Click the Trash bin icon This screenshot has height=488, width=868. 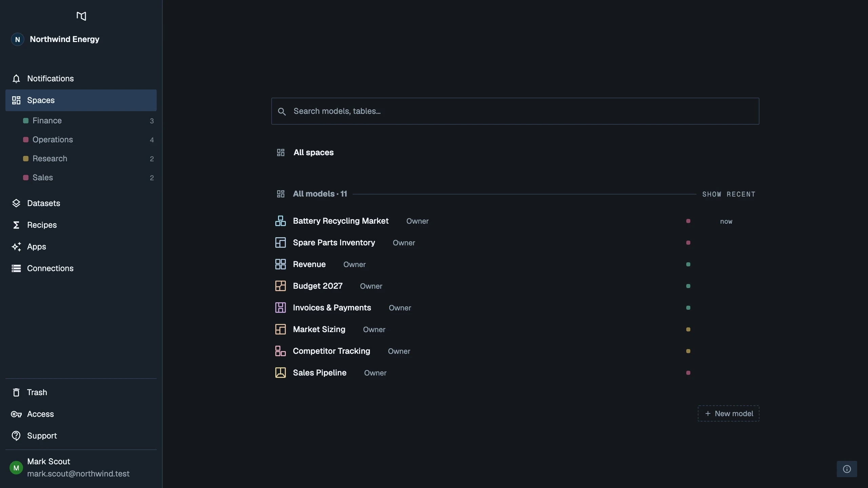coord(16,392)
